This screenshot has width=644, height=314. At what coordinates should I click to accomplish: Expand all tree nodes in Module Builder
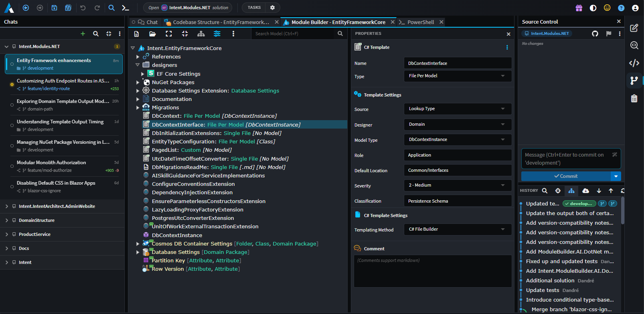point(169,34)
